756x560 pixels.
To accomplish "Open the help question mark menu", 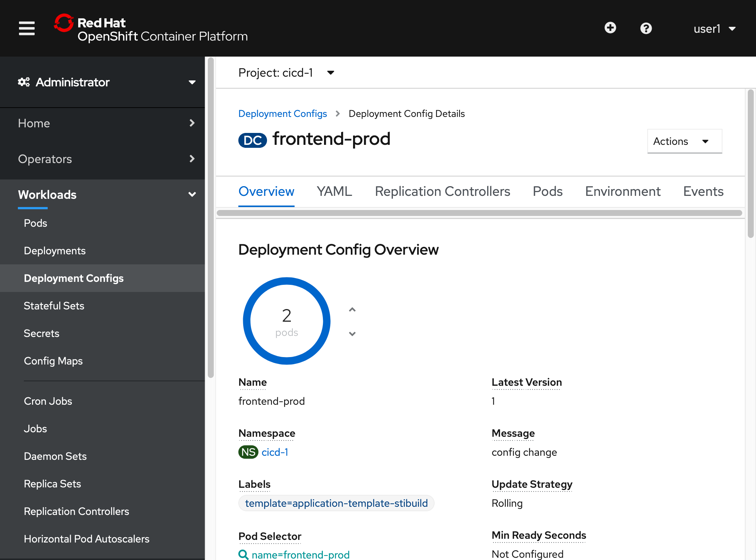I will coord(646,28).
